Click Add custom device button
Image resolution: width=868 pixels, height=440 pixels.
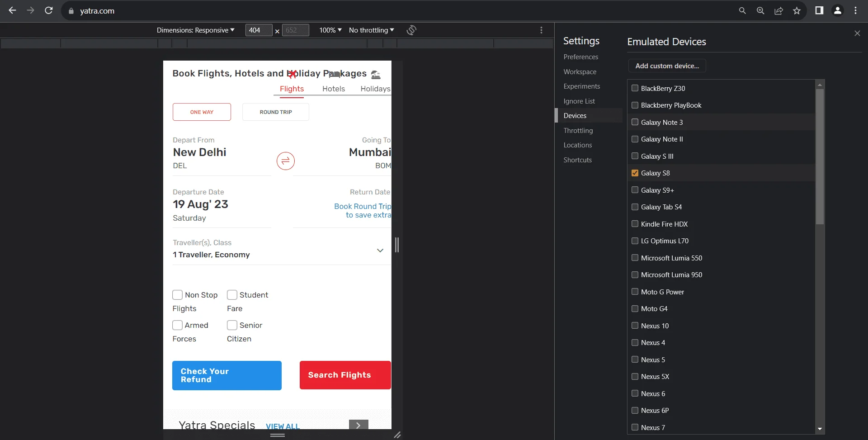[x=667, y=66]
